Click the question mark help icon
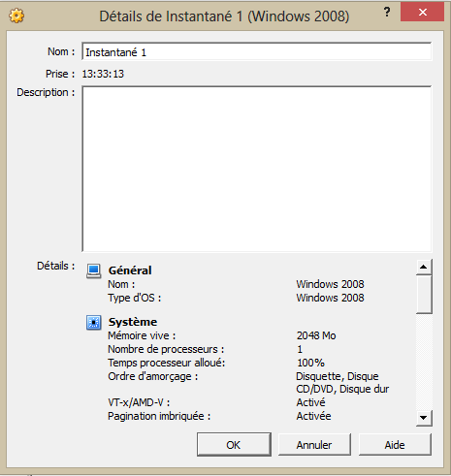Image resolution: width=451 pixels, height=476 pixels. [x=387, y=13]
